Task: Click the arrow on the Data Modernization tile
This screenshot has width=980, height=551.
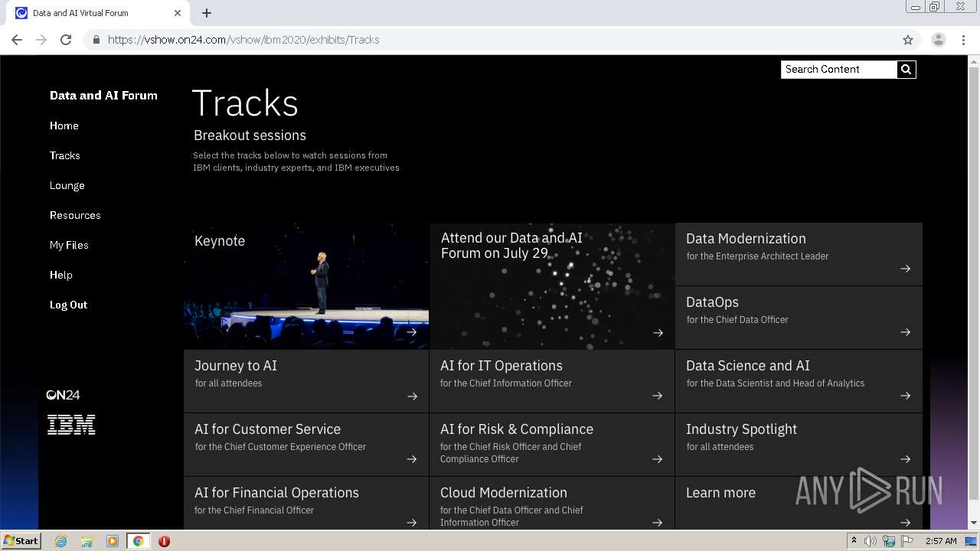Action: coord(905,269)
